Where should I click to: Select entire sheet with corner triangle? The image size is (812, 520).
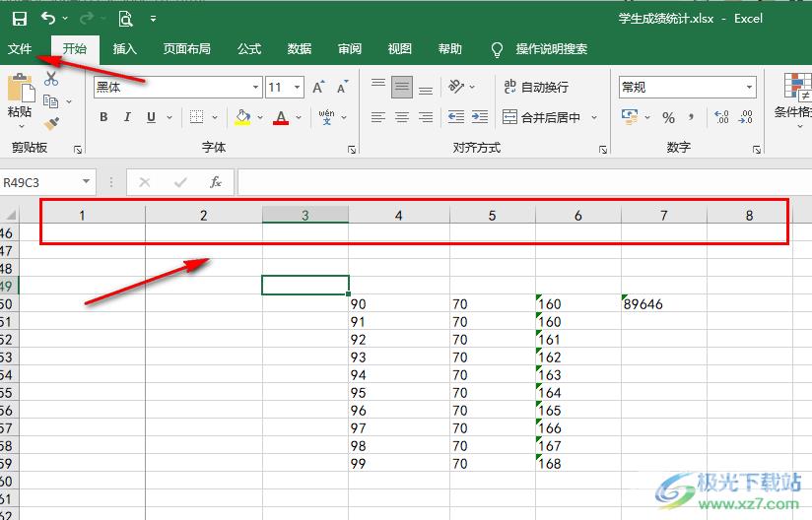tap(11, 215)
